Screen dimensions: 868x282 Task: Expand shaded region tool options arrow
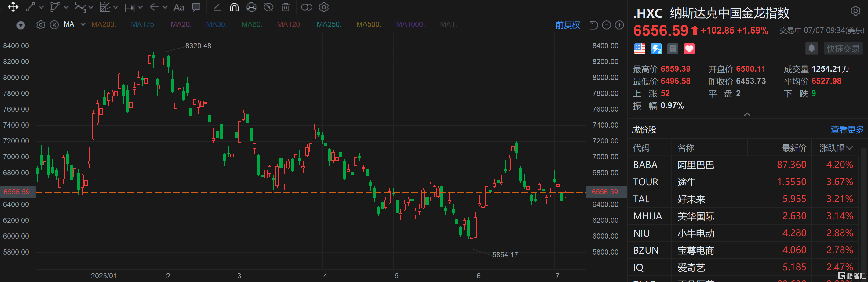point(115,7)
